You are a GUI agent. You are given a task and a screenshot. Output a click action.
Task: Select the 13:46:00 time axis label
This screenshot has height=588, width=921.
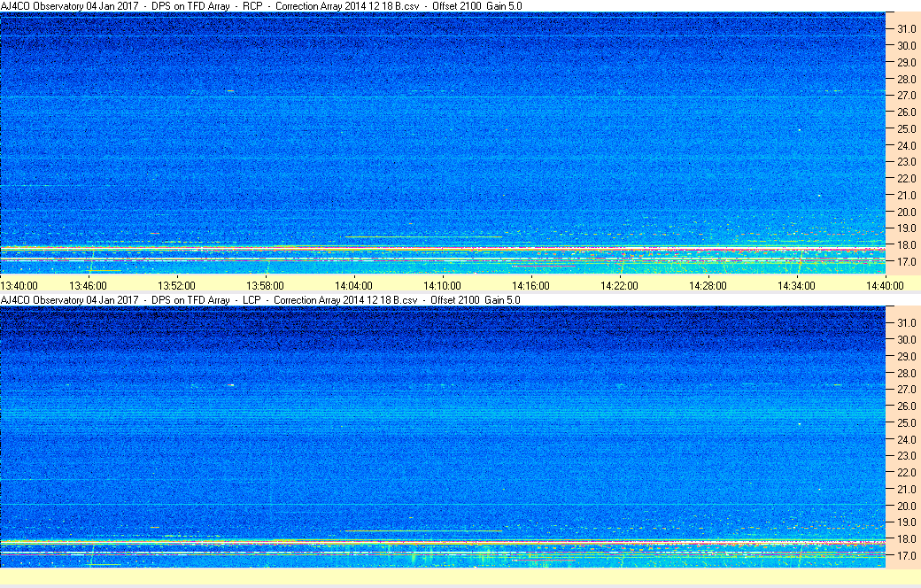pos(88,286)
